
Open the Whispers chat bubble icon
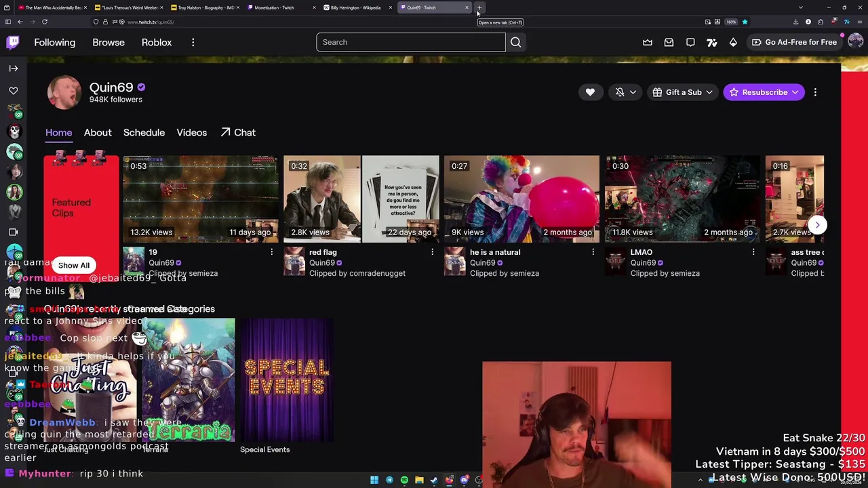[690, 42]
